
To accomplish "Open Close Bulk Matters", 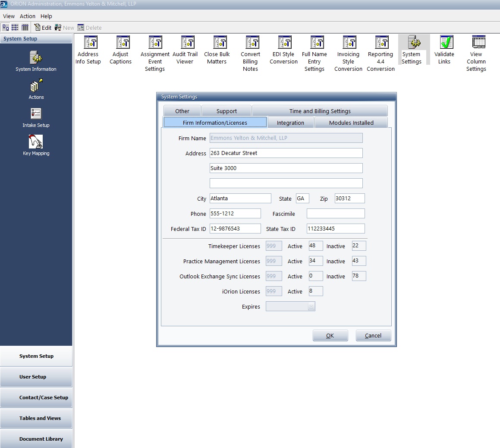I will pyautogui.click(x=217, y=50).
